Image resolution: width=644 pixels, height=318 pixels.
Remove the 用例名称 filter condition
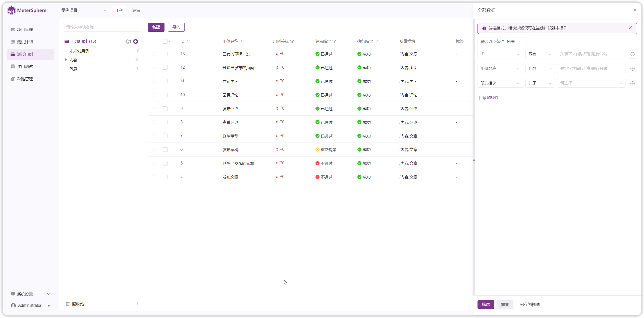pyautogui.click(x=633, y=68)
